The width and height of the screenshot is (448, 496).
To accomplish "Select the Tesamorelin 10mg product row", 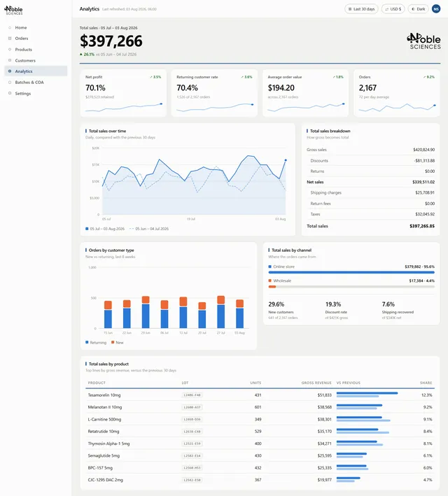I will click(x=260, y=395).
